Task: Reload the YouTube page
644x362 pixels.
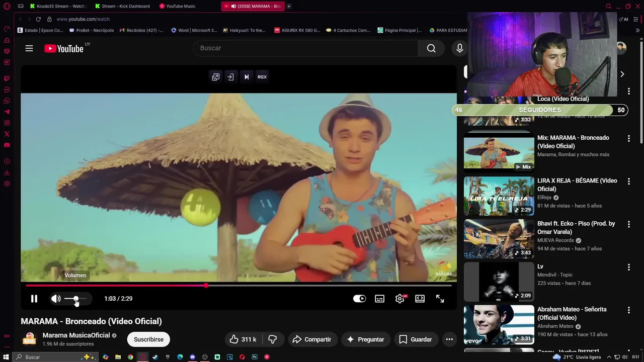Action: pos(38,19)
